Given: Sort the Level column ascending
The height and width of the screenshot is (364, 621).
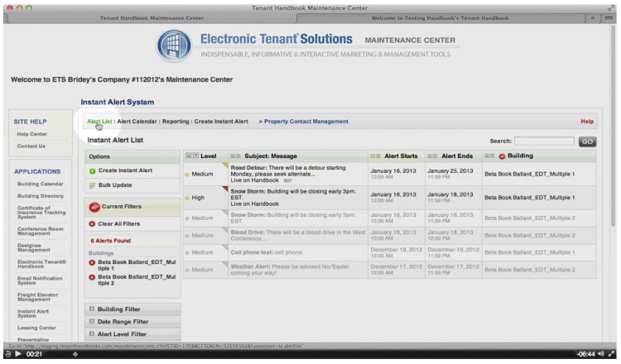Looking at the screenshot, I should [188, 156].
